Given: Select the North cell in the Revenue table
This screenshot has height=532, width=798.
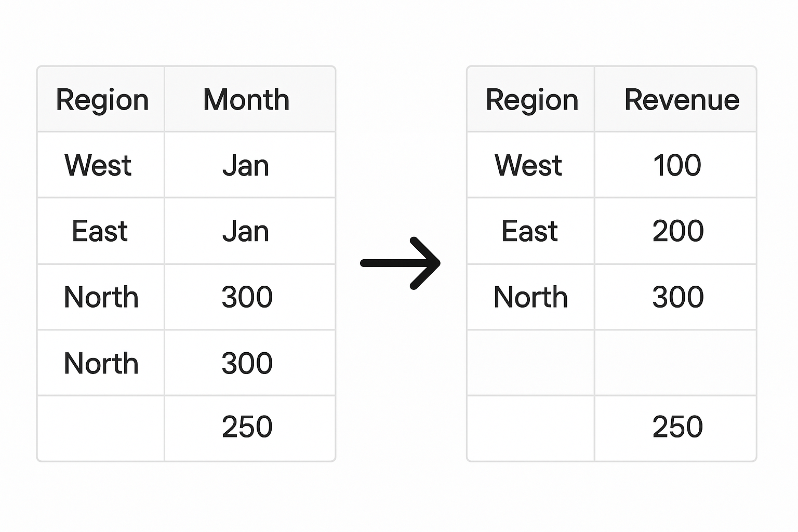Looking at the screenshot, I should pyautogui.click(x=530, y=297).
